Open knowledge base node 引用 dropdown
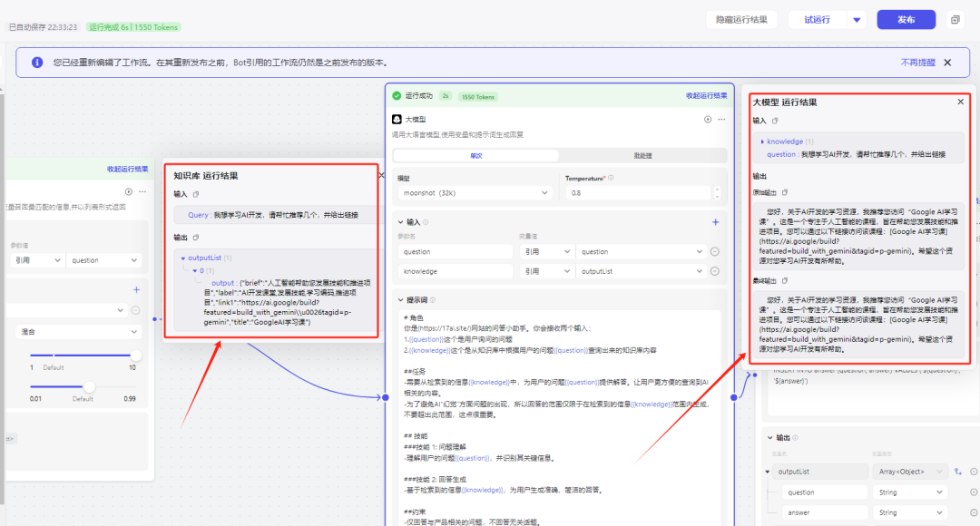The image size is (980, 526). tap(36, 260)
